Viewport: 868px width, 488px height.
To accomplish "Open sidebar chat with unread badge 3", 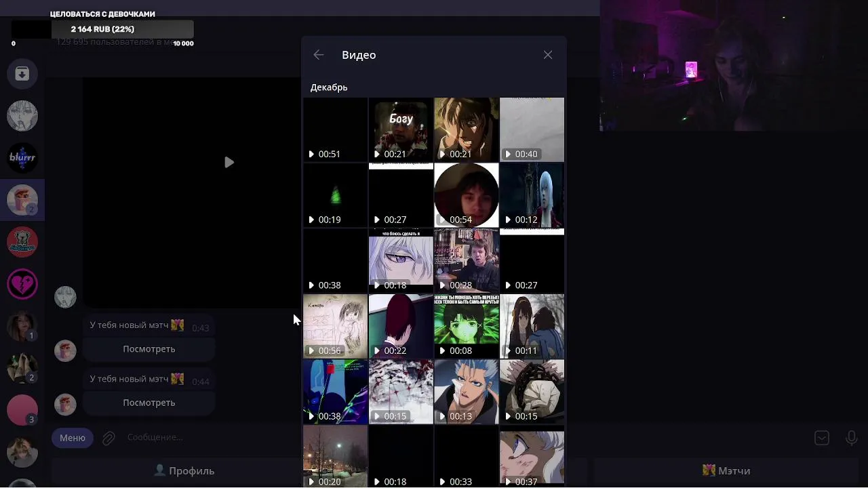I will [22, 410].
